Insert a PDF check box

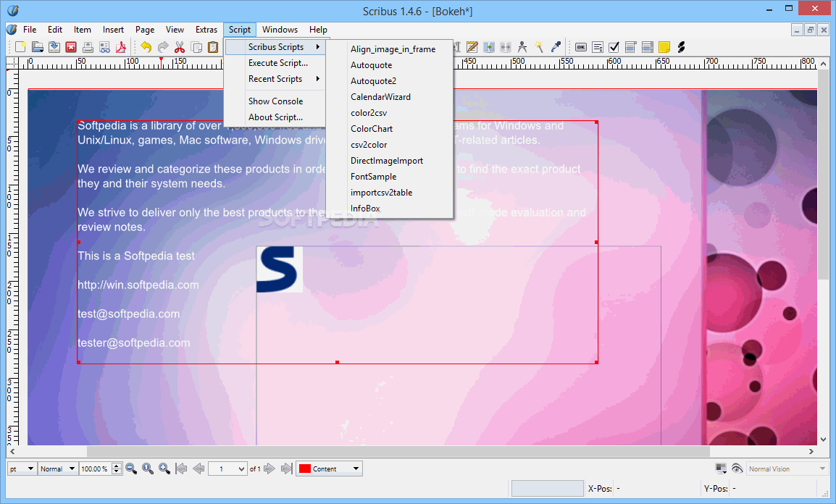(614, 47)
